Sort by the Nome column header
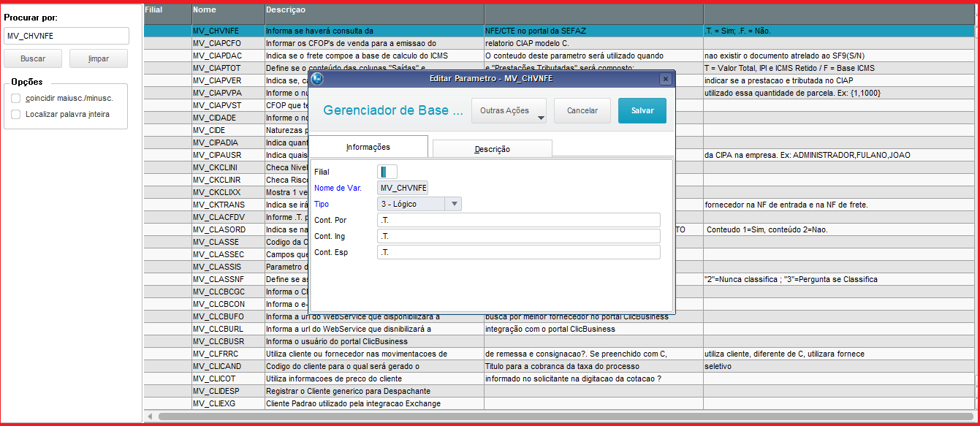980x426 pixels. tap(228, 13)
